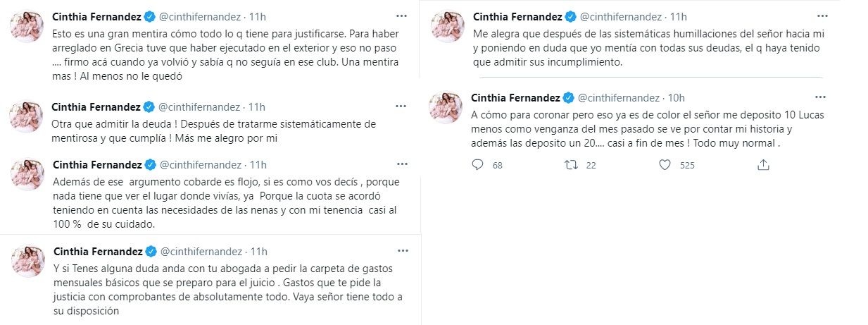Click profile avatar beside "Esto es una gran mentira"
This screenshot has width=868, height=325.
pos(27,26)
